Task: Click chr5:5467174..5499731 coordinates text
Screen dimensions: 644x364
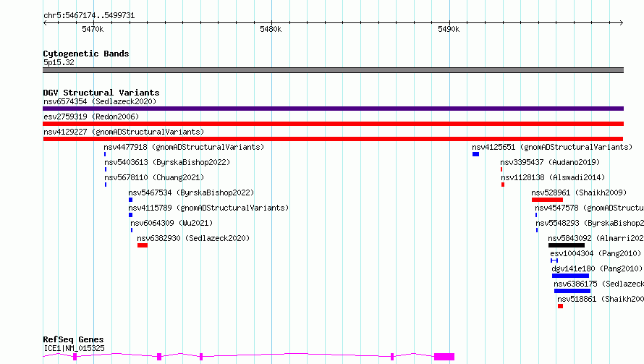Action: [x=89, y=16]
